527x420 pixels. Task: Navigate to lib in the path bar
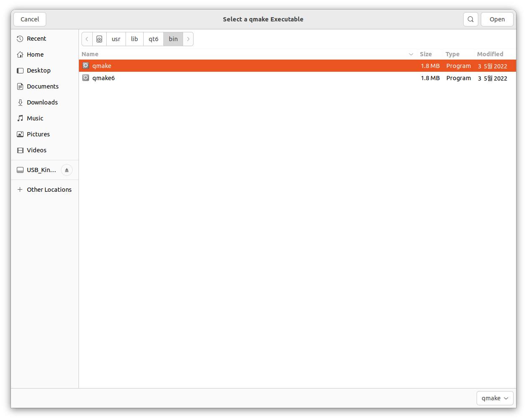(134, 39)
